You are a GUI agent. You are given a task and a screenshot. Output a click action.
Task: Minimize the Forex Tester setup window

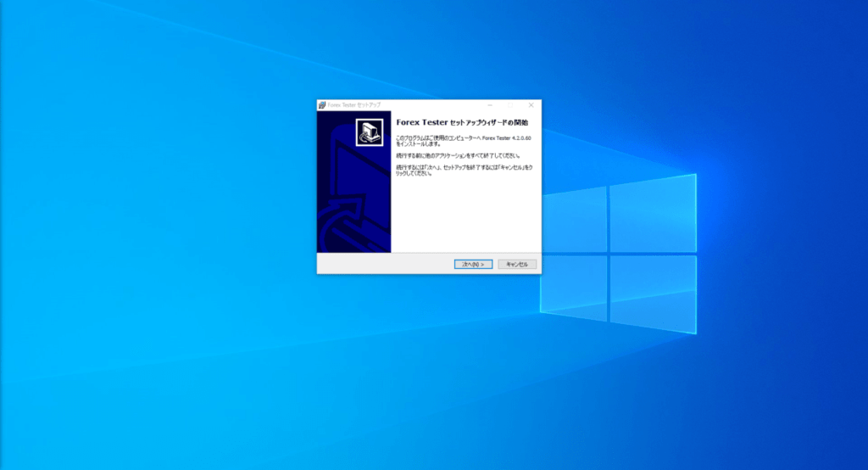(x=490, y=104)
